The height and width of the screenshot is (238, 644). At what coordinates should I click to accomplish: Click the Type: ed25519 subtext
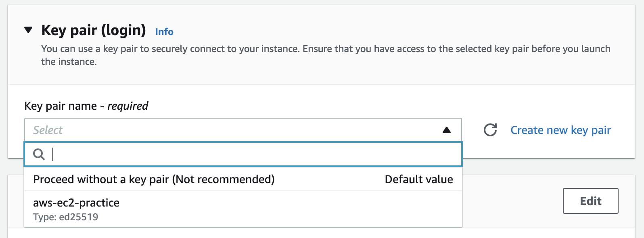point(65,217)
